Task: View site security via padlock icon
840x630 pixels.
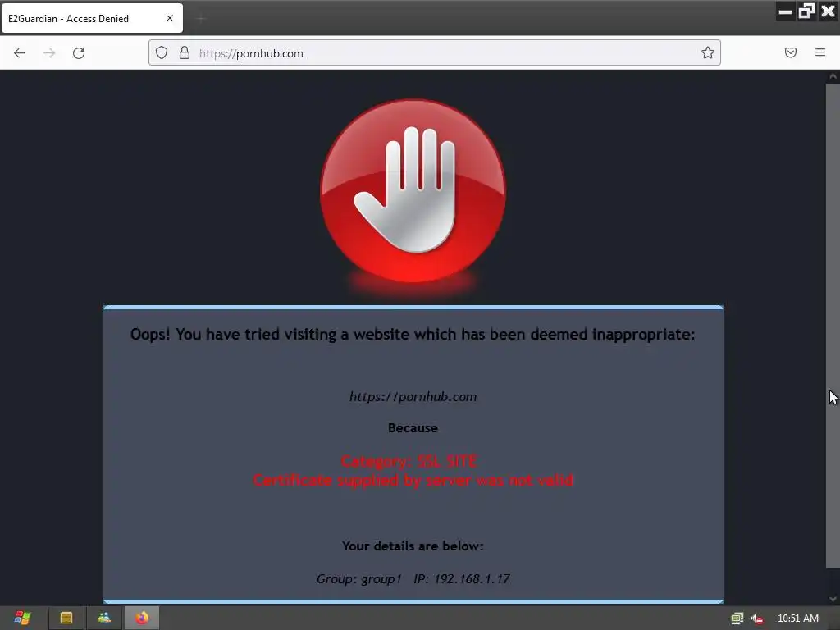Action: [x=185, y=52]
